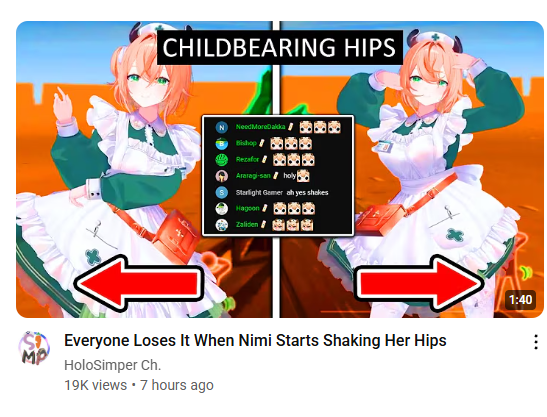The height and width of the screenshot is (417, 547).
Task: Click the green cross on left character's apron
Action: (x=93, y=258)
